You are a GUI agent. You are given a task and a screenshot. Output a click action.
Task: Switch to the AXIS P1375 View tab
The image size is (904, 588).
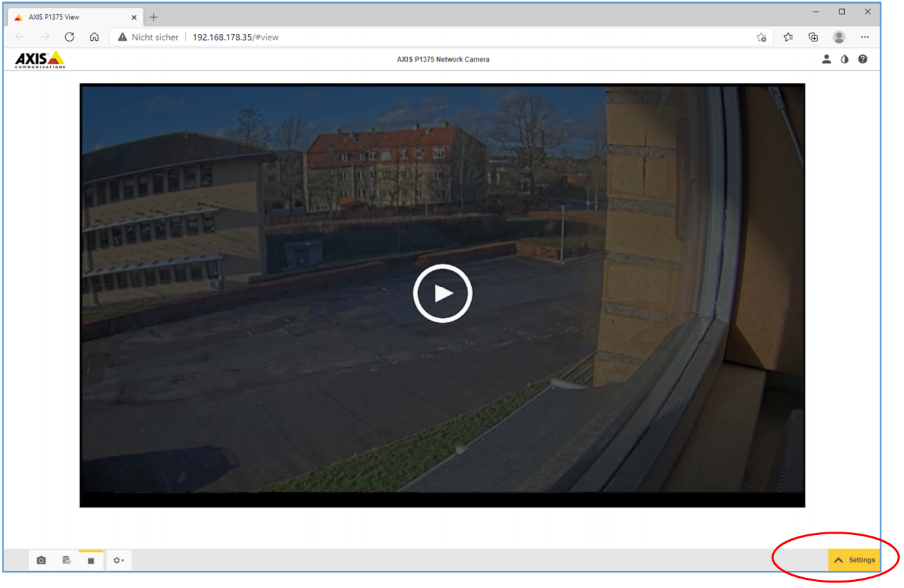click(75, 17)
